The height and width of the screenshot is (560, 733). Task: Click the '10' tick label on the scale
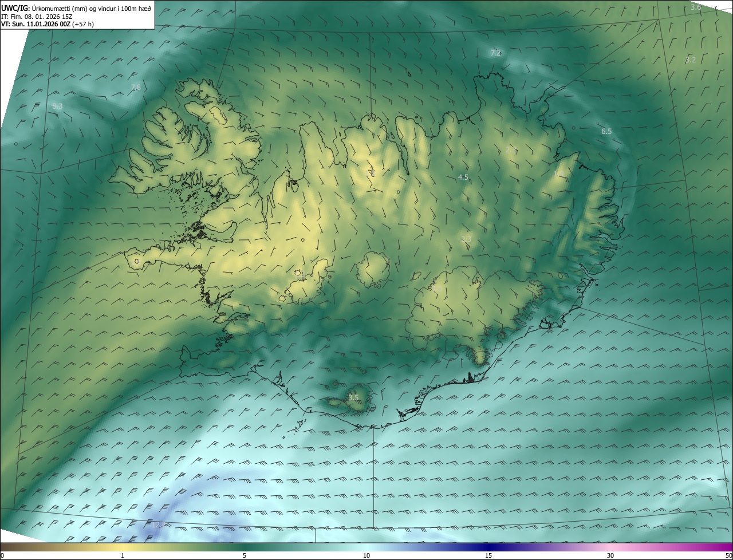click(x=366, y=556)
